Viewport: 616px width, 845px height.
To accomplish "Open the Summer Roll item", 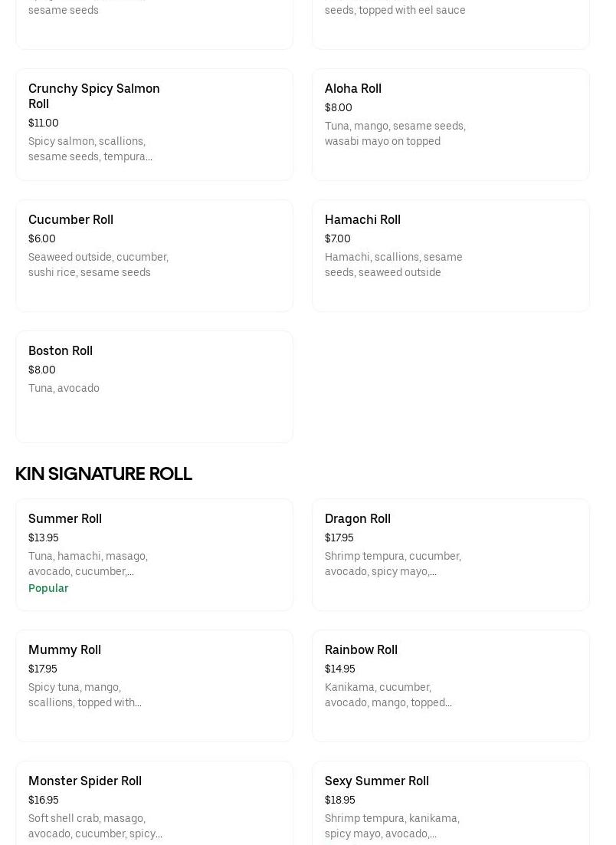I will point(154,554).
